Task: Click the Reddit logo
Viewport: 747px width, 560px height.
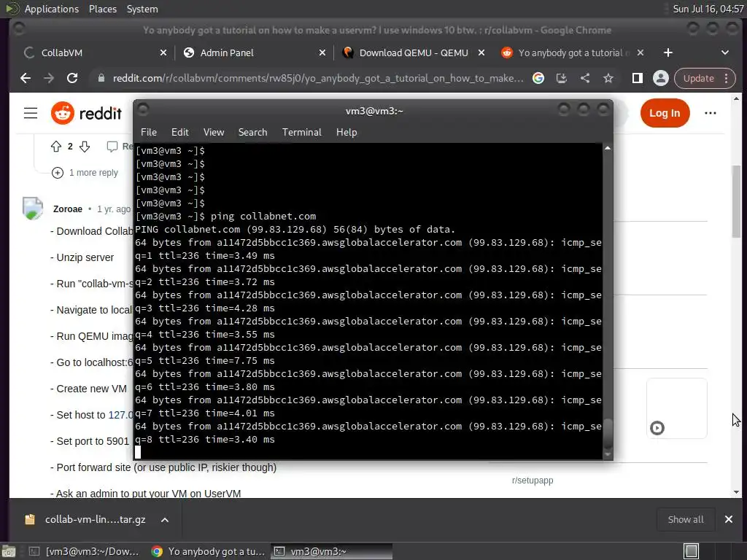Action: click(86, 113)
